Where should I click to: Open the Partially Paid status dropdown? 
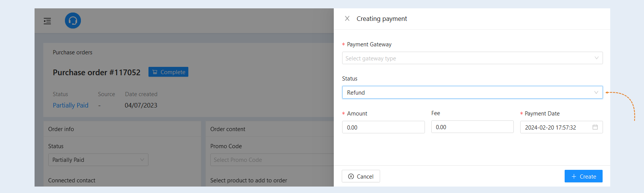pos(98,160)
